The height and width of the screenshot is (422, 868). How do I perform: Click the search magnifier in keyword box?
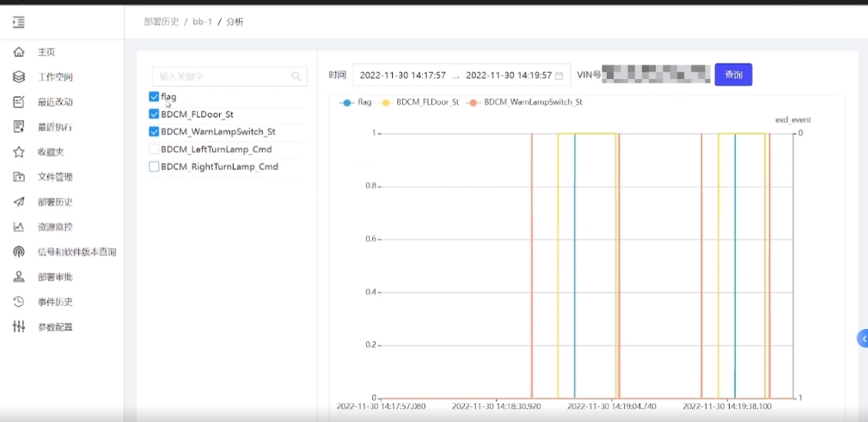click(296, 76)
